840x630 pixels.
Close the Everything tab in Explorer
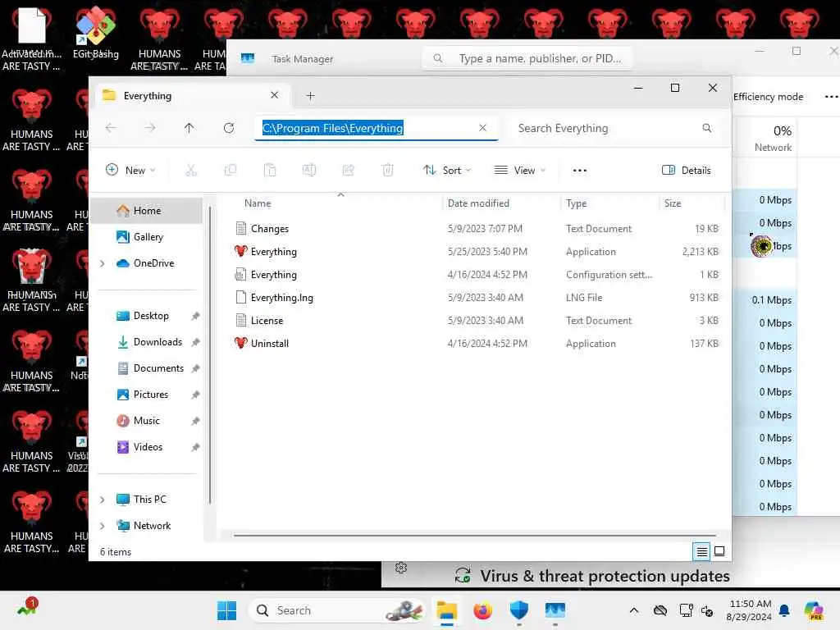(274, 95)
